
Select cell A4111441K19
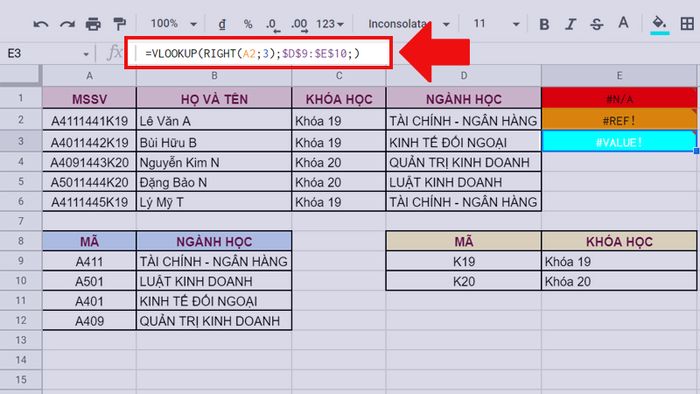(x=89, y=120)
